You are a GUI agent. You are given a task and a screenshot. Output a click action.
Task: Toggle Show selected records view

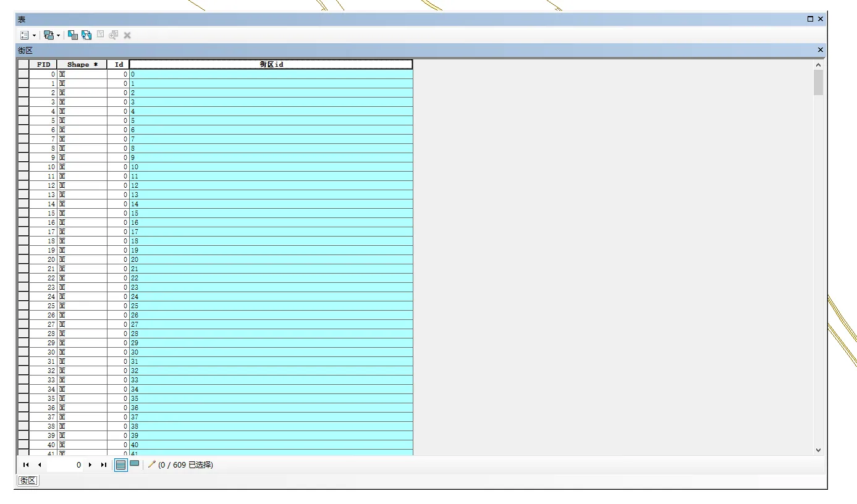(134, 464)
